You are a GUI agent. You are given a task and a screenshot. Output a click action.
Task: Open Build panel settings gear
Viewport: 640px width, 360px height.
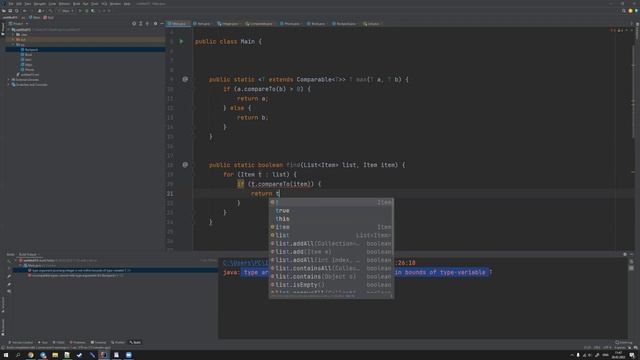coord(625,254)
